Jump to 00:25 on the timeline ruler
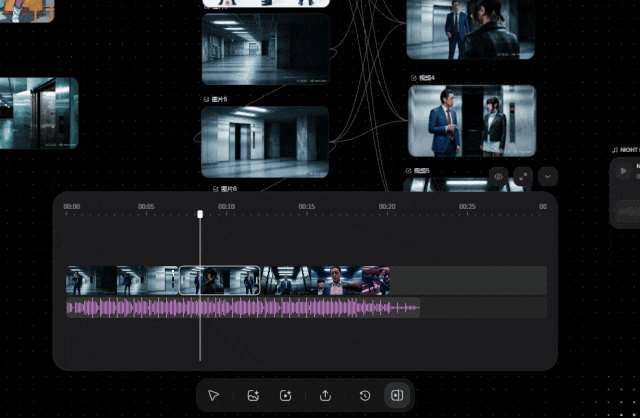 pyautogui.click(x=467, y=207)
